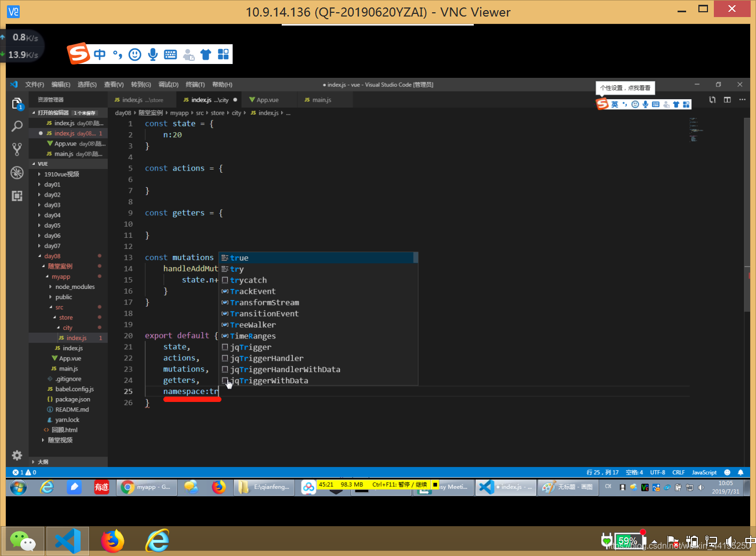Select the 'try' autocomplete suggestion

319,269
